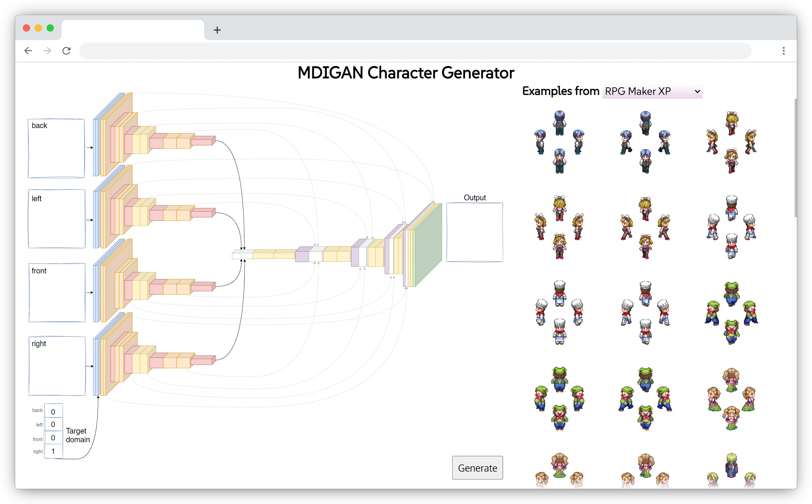The height and width of the screenshot is (504, 812).
Task: Reload the page with the refresh icon
Action: click(x=66, y=51)
